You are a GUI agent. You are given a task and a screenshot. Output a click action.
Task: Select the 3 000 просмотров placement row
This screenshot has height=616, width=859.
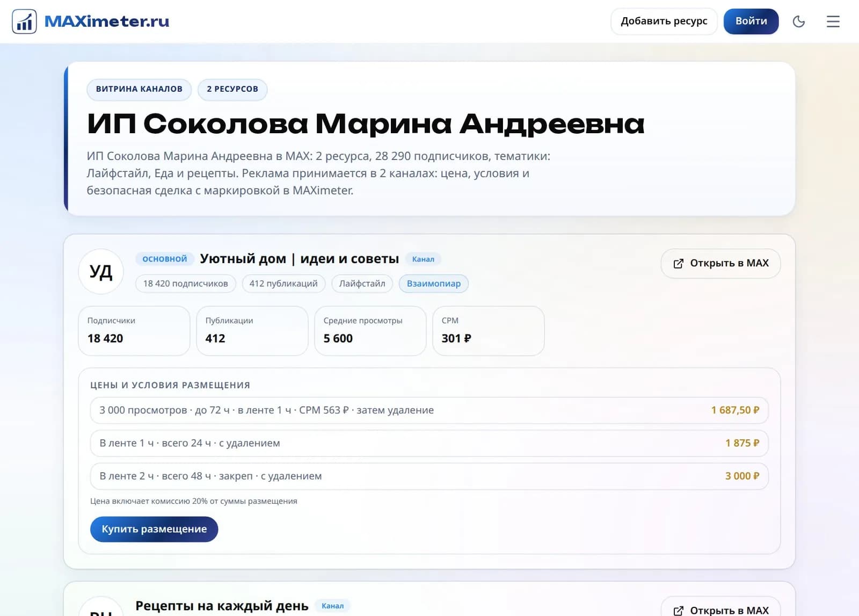tap(429, 410)
